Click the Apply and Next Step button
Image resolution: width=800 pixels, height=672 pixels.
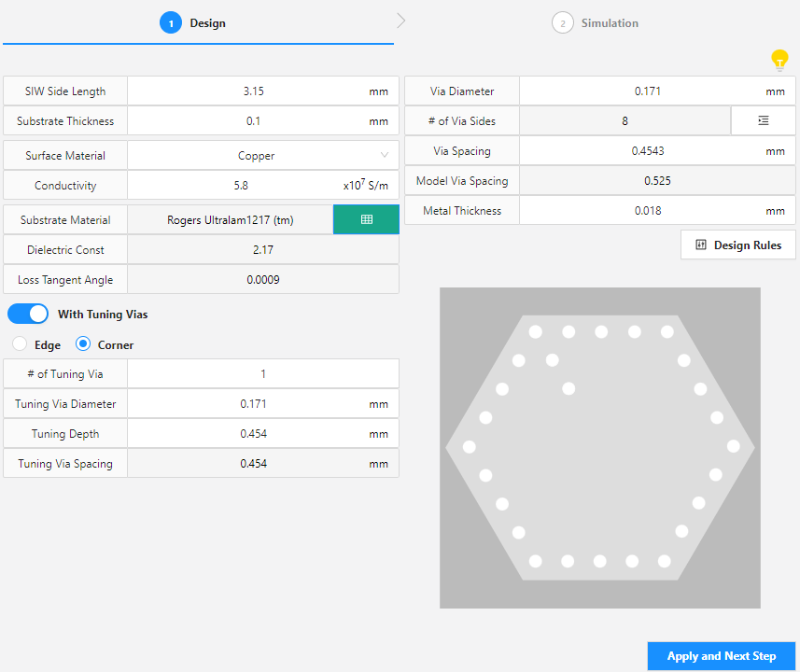(x=721, y=656)
